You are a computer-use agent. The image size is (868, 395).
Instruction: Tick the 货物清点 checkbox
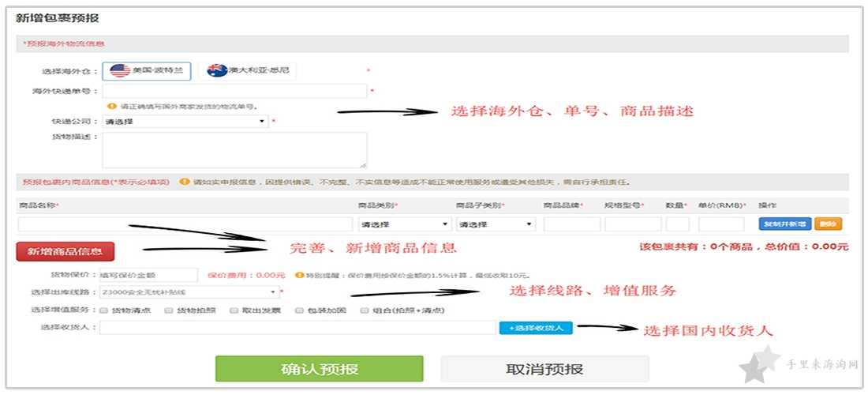coord(103,310)
